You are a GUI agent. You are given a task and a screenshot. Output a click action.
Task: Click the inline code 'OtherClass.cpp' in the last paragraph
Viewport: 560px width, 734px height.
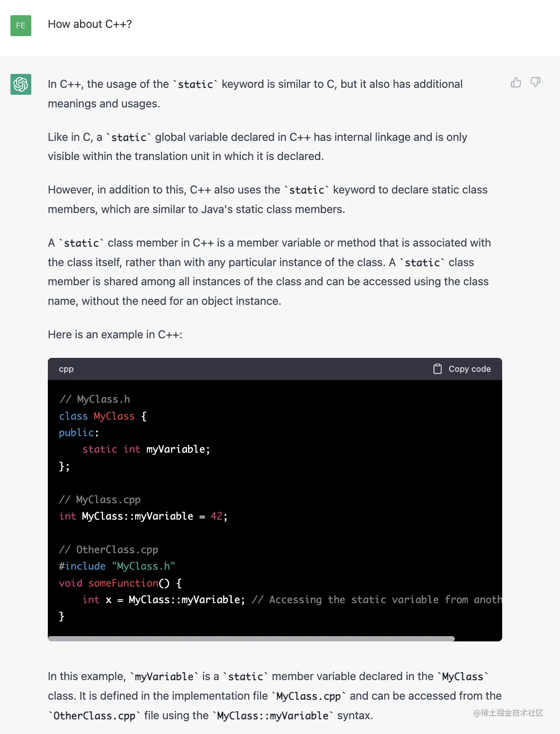(94, 716)
